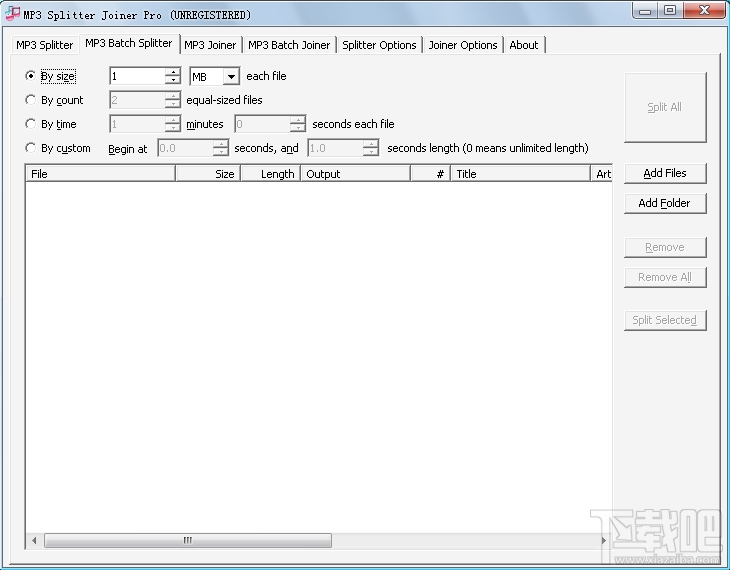Switch to the MP3 Batch Splitter tab
The image size is (730, 570).
pyautogui.click(x=129, y=43)
